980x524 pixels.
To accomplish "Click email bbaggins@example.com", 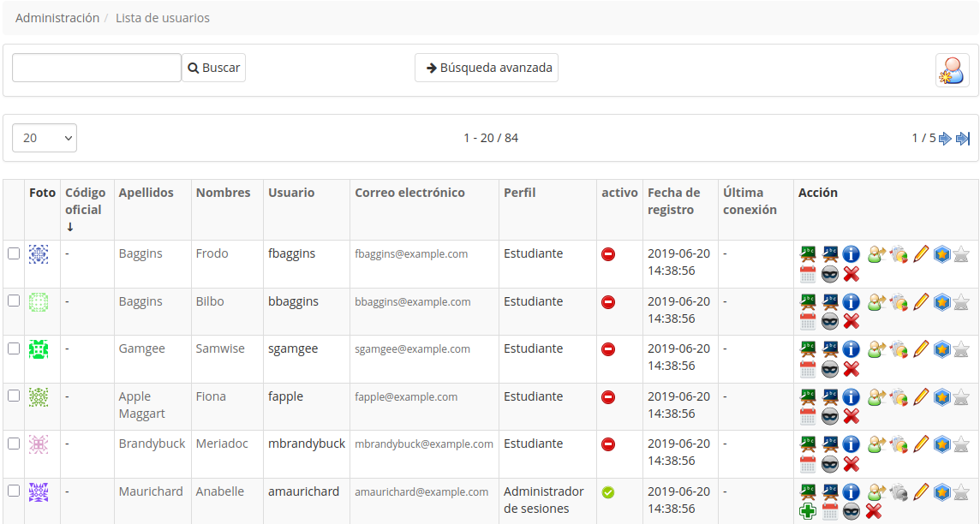I will [413, 301].
